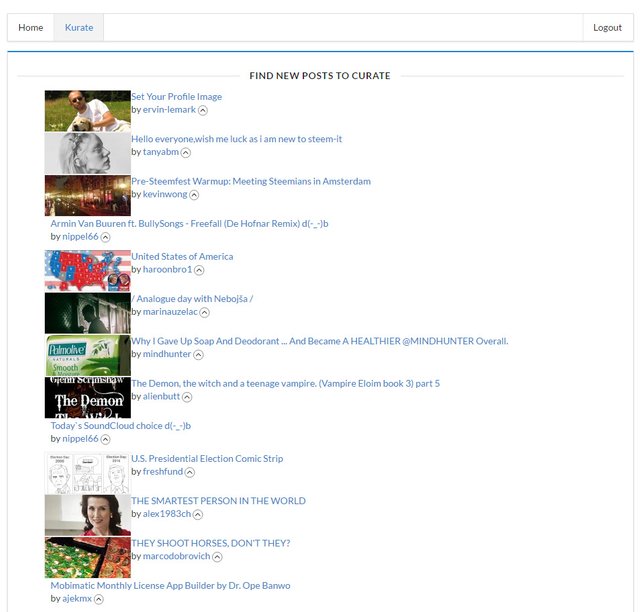The width and height of the screenshot is (640, 612).
Task: Visit author mindhunter's profile
Action: [x=167, y=354]
